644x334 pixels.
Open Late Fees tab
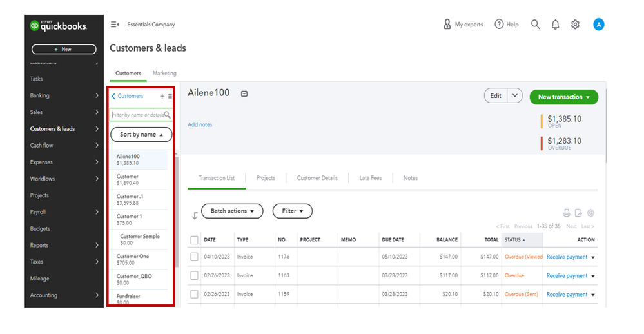(371, 178)
